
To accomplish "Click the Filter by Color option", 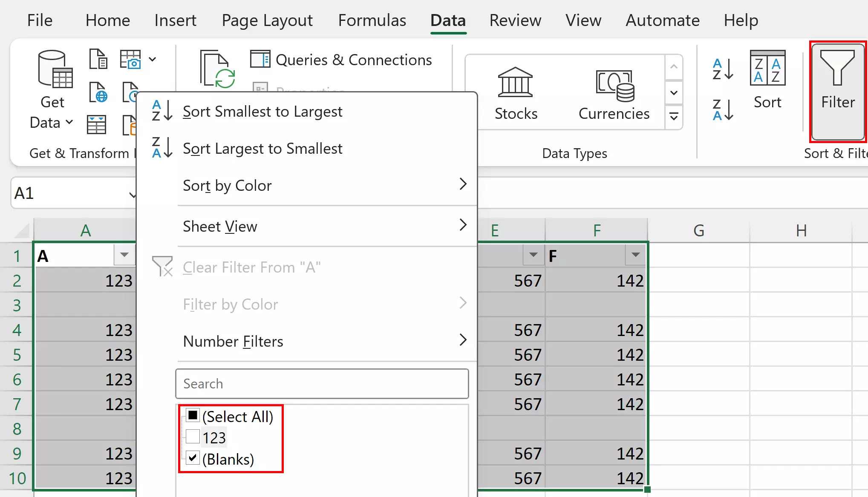I will (x=230, y=304).
